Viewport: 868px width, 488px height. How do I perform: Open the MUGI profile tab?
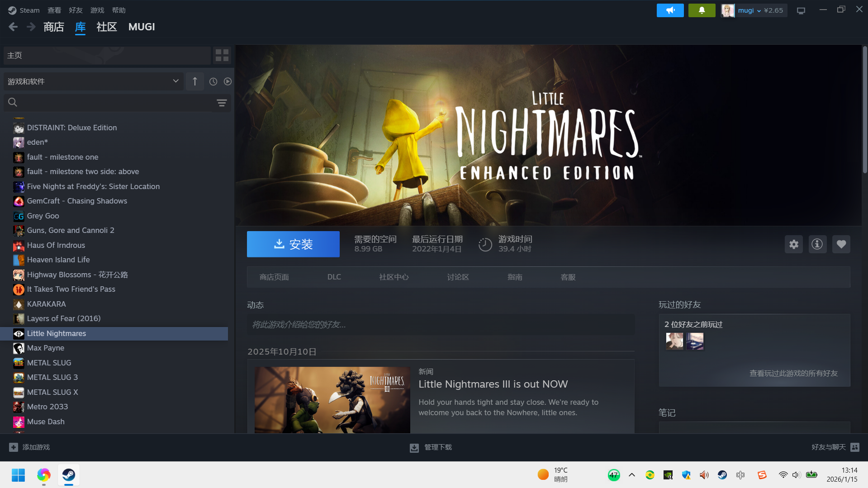(x=142, y=27)
